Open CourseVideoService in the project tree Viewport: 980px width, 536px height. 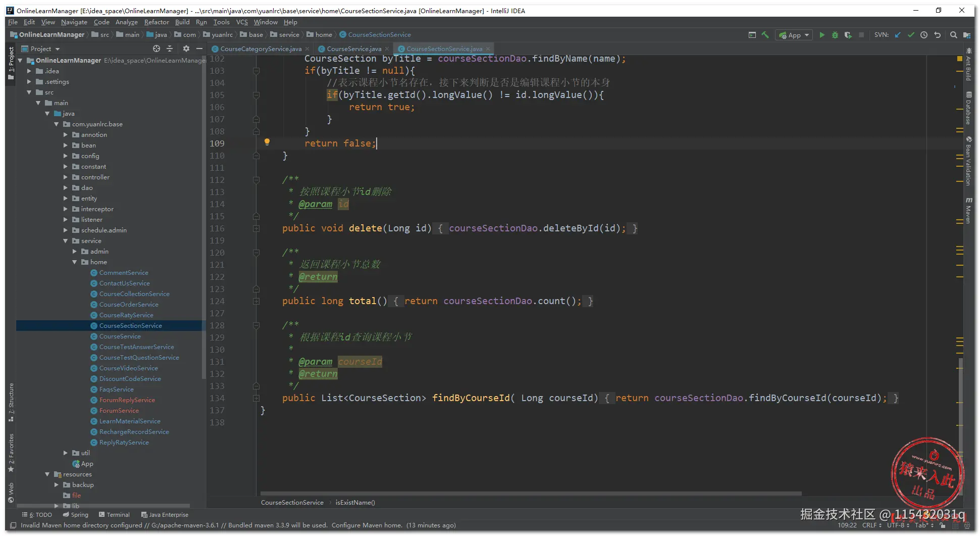[x=128, y=368]
